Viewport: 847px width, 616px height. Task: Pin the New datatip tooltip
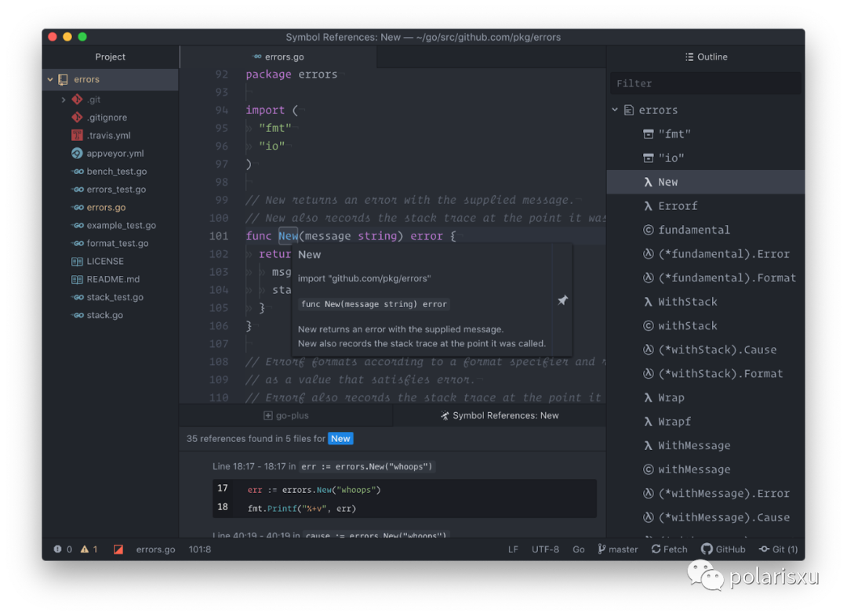click(x=562, y=300)
